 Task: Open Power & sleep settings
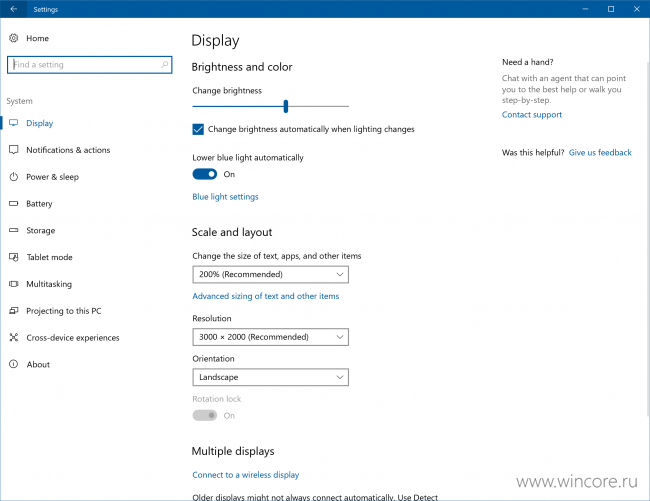click(x=52, y=177)
